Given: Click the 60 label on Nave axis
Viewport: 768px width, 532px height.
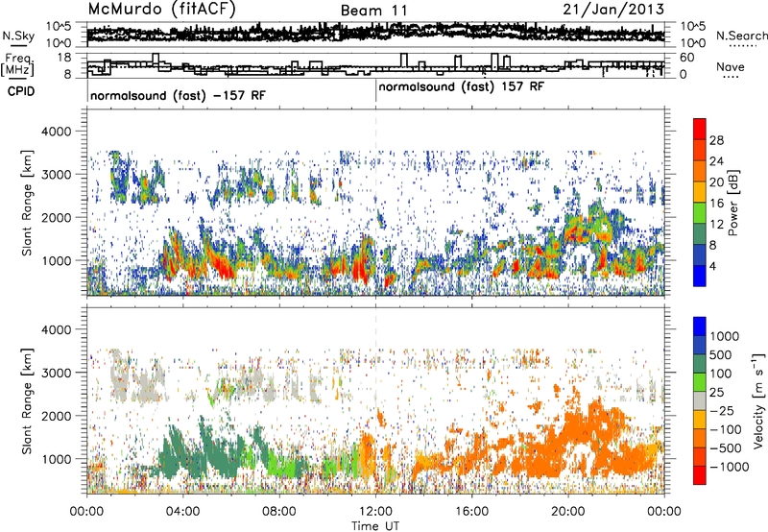Looking at the screenshot, I should [x=687, y=58].
